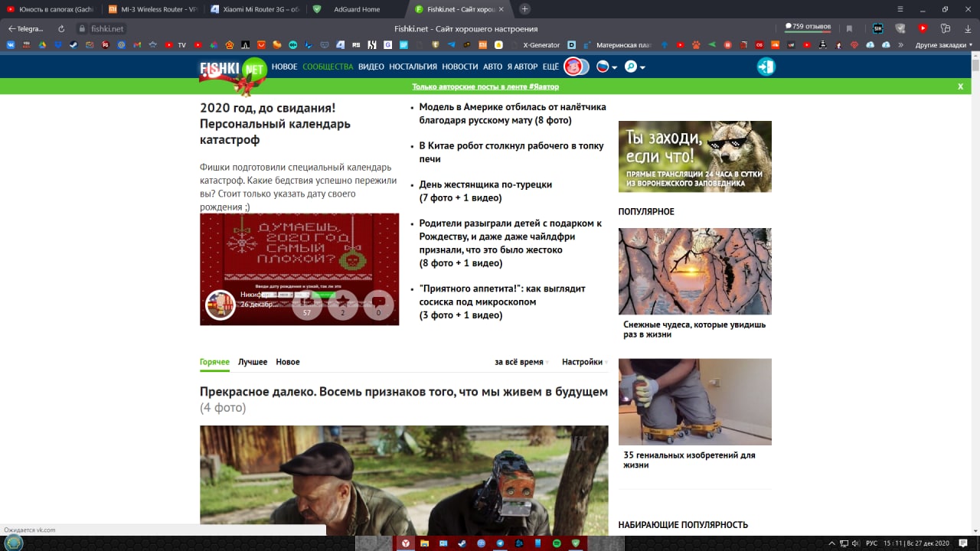Open 'В Китае робот столкнул рабочего' article
Screen dimensions: 980x551
(511, 152)
